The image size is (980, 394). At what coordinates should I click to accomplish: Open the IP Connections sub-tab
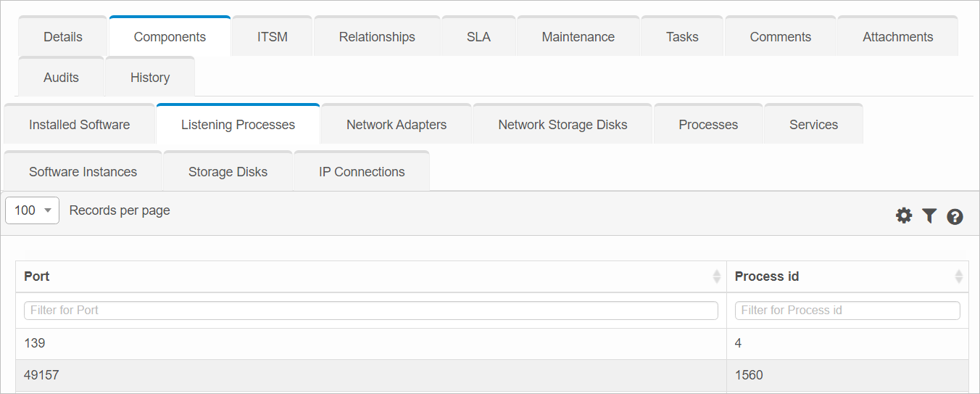point(362,172)
